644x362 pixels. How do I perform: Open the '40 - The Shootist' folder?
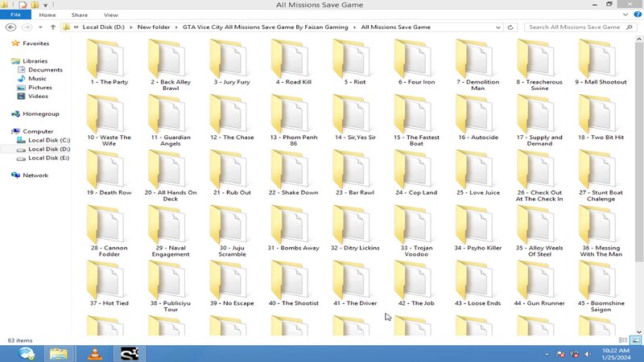(x=293, y=284)
